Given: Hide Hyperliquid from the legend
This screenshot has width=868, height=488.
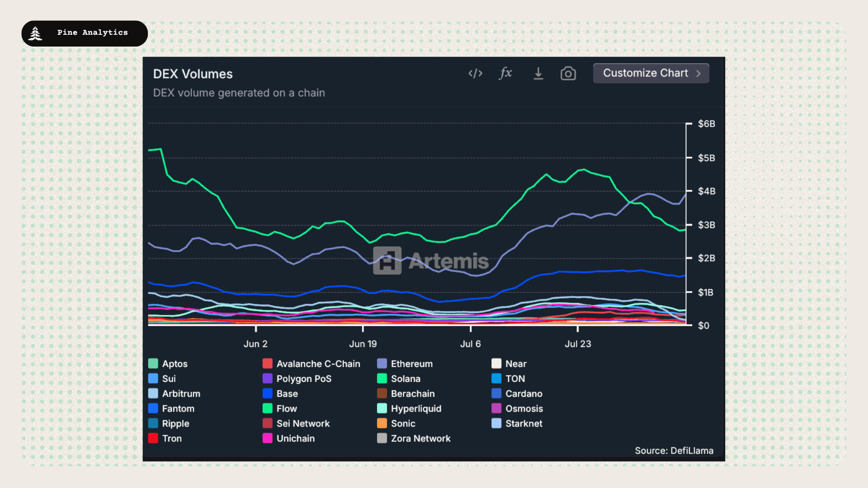Looking at the screenshot, I should pos(409,408).
